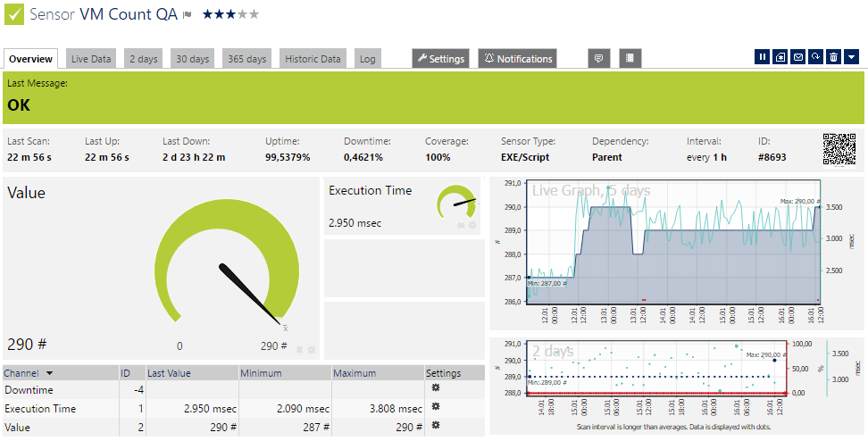The width and height of the screenshot is (868, 441).
Task: Open the 30 days tab
Action: [192, 59]
